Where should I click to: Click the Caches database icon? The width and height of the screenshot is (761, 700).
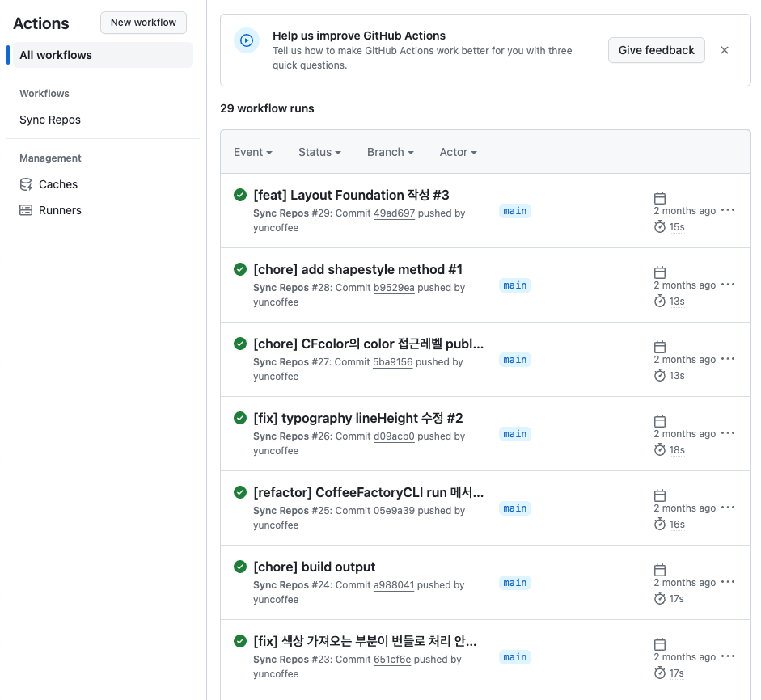(x=26, y=184)
